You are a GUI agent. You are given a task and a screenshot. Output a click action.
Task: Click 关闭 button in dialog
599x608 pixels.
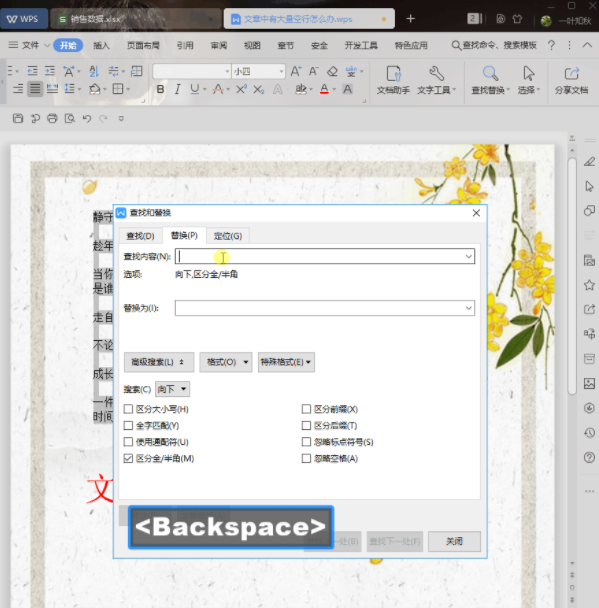pos(454,541)
